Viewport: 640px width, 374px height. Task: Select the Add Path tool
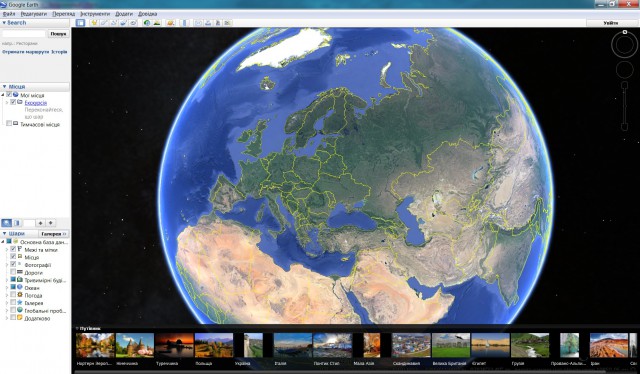pyautogui.click(x=114, y=23)
